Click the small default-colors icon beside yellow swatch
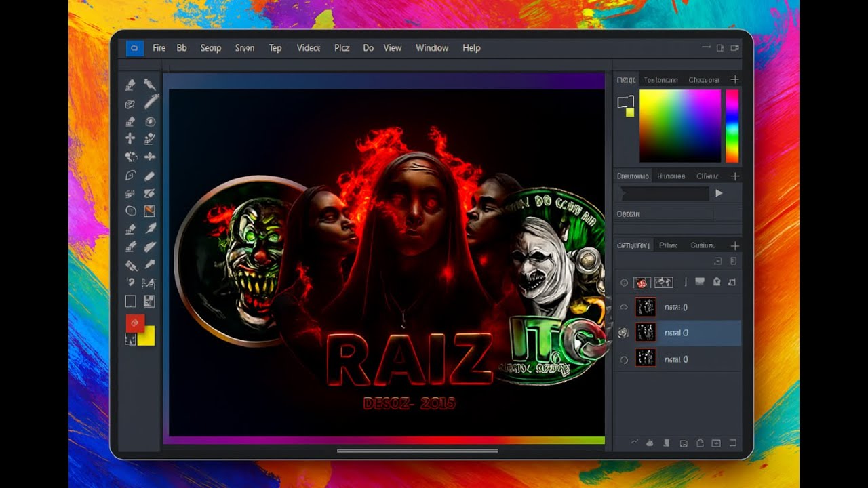 tap(130, 339)
